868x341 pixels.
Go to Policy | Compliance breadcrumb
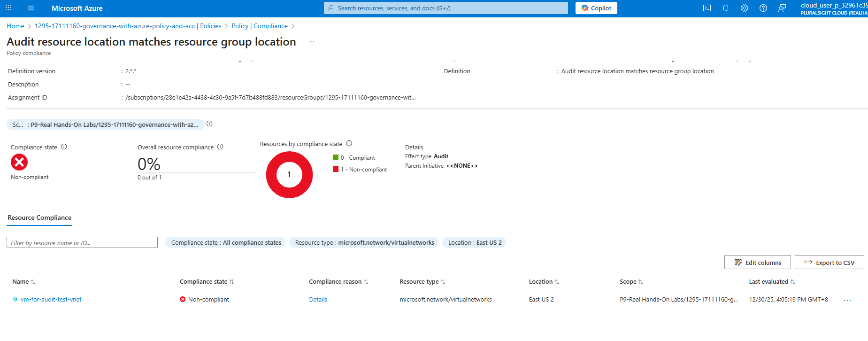click(260, 26)
